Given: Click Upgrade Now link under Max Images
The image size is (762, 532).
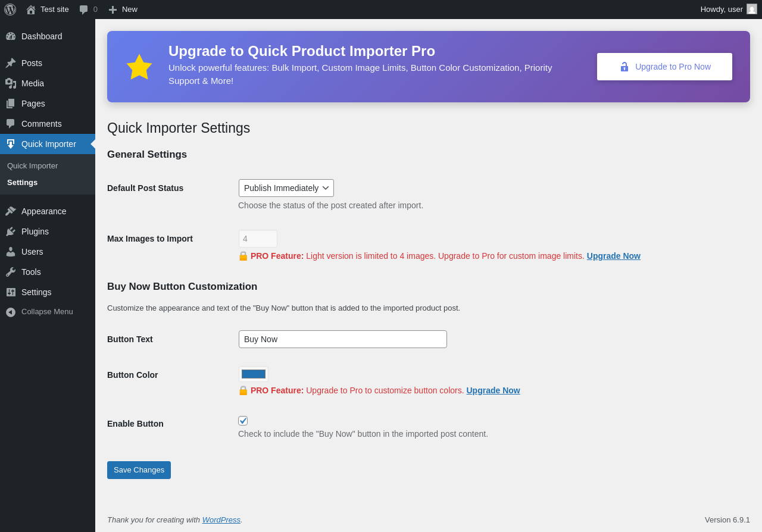Looking at the screenshot, I should point(613,256).
